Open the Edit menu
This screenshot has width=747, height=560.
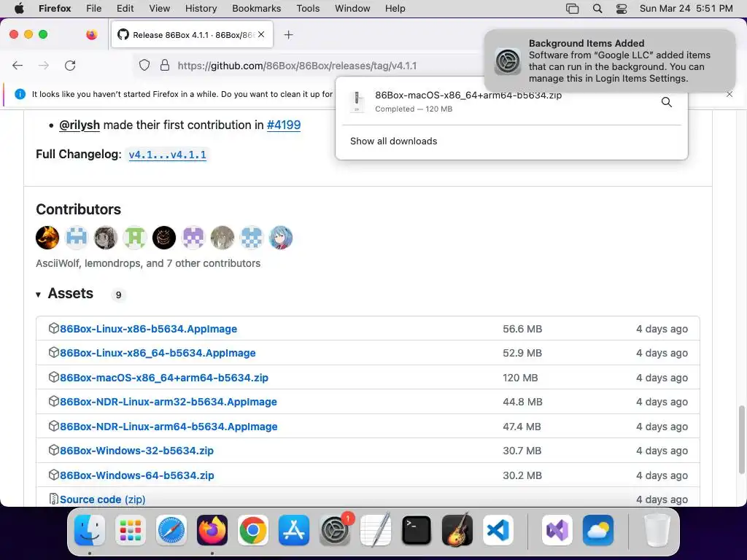pyautogui.click(x=125, y=9)
